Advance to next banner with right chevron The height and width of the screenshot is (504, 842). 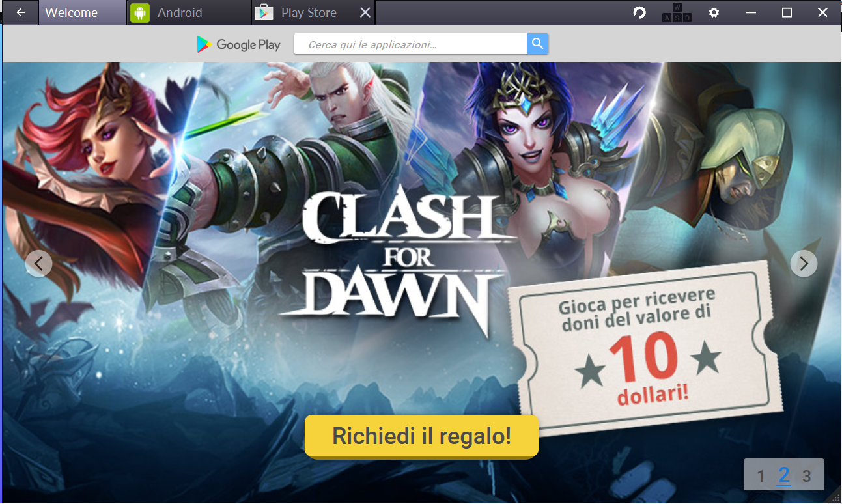pyautogui.click(x=804, y=264)
